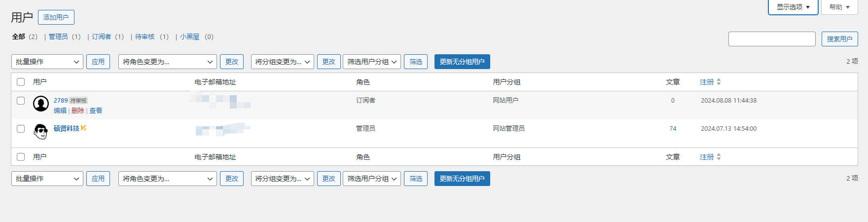Viewport: 868px width, 222px height.
Task: Click the 搜索用户 button
Action: (x=839, y=39)
